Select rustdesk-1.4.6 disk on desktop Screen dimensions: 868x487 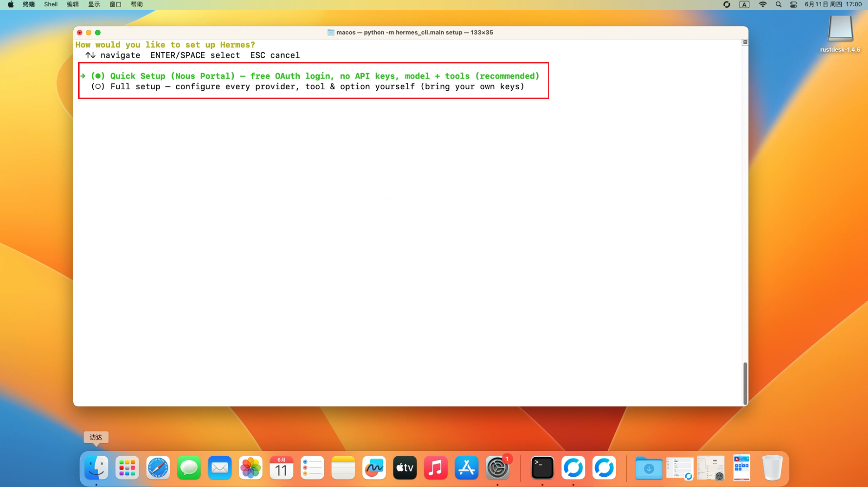pos(840,34)
